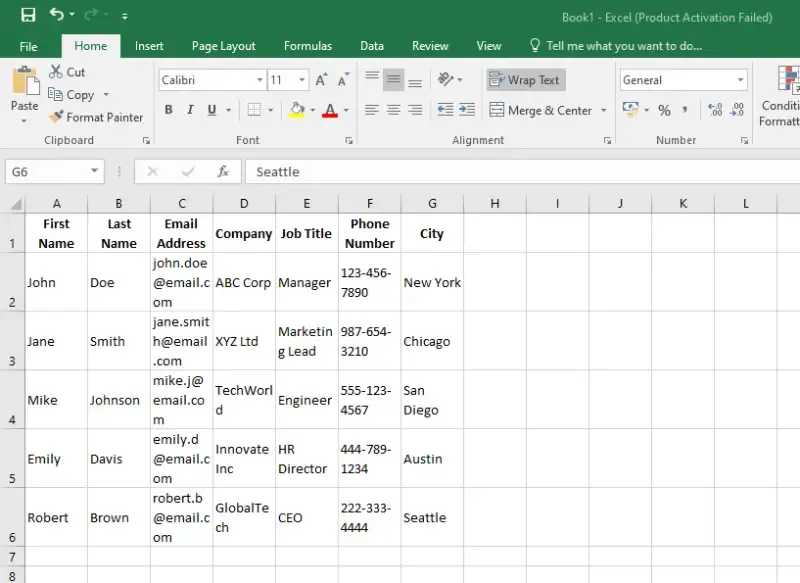
Task: Open the Calibri font name dropdown
Action: click(x=259, y=80)
